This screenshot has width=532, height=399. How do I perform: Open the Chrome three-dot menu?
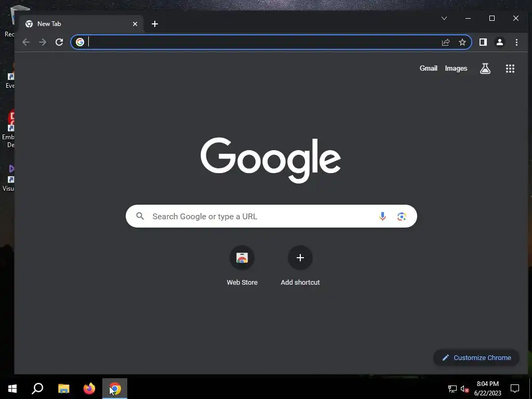516,42
